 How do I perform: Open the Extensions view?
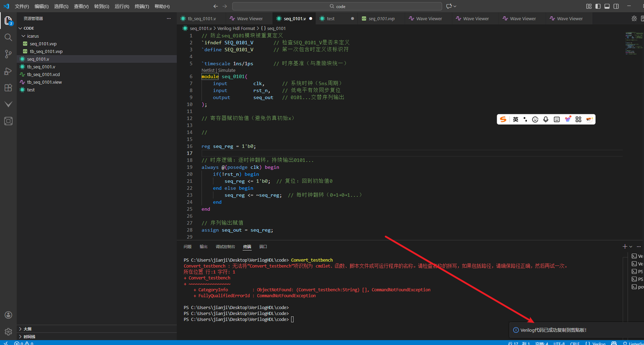pyautogui.click(x=8, y=88)
